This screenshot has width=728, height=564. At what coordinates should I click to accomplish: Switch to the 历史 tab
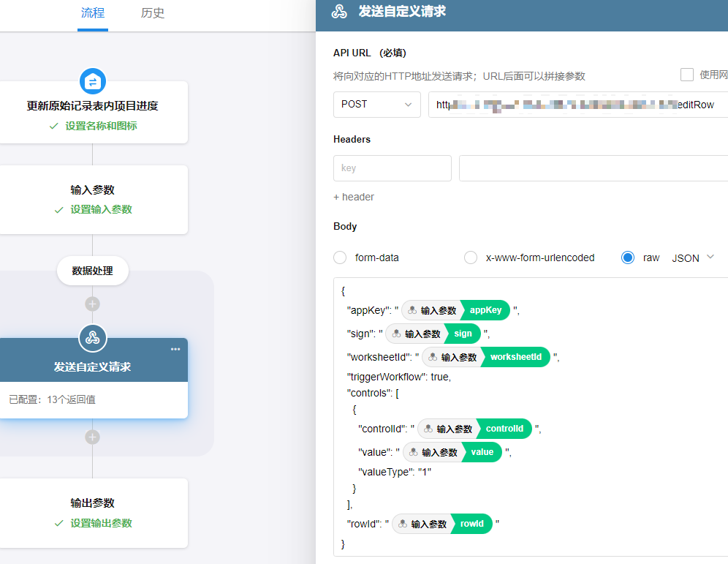(153, 13)
